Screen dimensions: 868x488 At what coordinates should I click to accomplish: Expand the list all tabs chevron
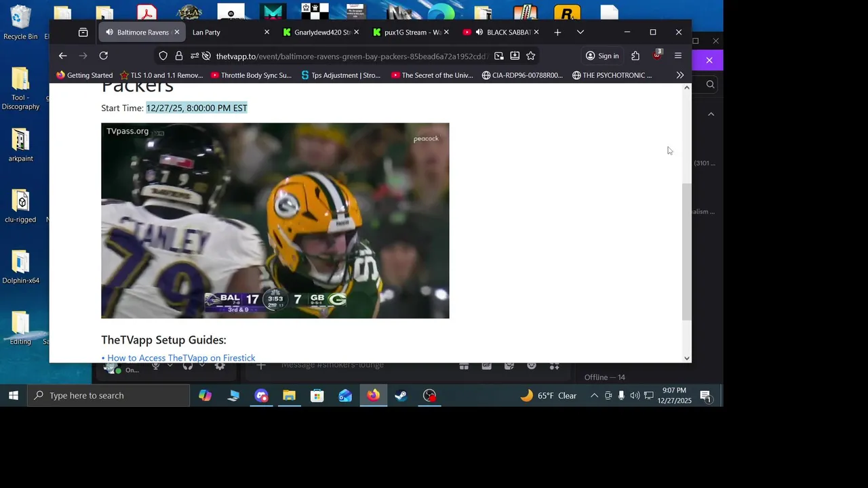point(580,32)
